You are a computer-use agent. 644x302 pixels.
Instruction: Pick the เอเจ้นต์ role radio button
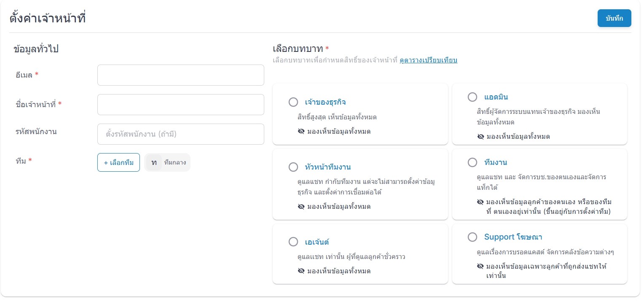[x=293, y=242]
